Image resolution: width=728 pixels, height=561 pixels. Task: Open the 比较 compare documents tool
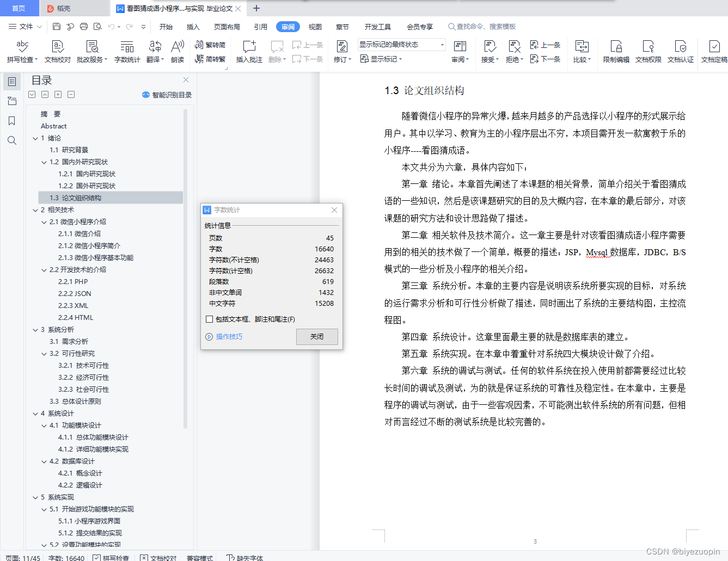pos(582,52)
